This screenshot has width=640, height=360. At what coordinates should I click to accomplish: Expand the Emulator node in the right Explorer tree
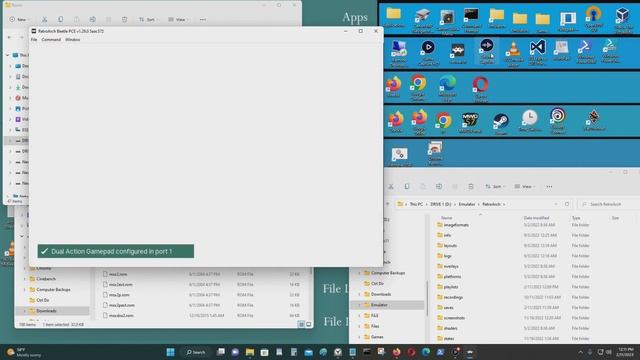pos(359,305)
